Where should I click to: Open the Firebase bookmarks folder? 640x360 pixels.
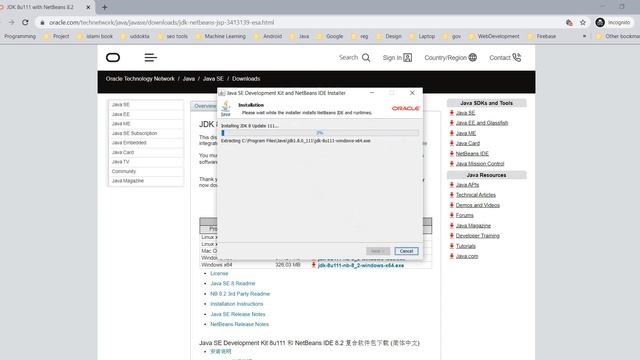pos(542,36)
